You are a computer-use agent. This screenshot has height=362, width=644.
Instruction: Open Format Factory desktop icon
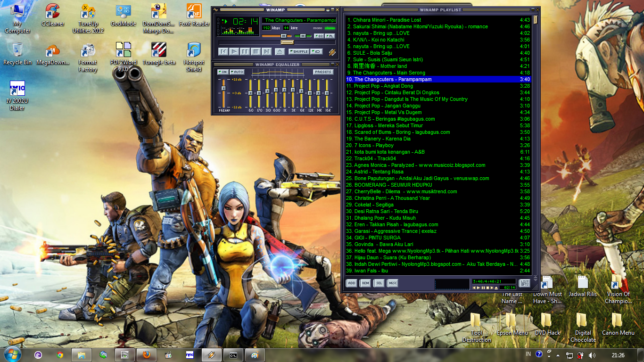[88, 58]
